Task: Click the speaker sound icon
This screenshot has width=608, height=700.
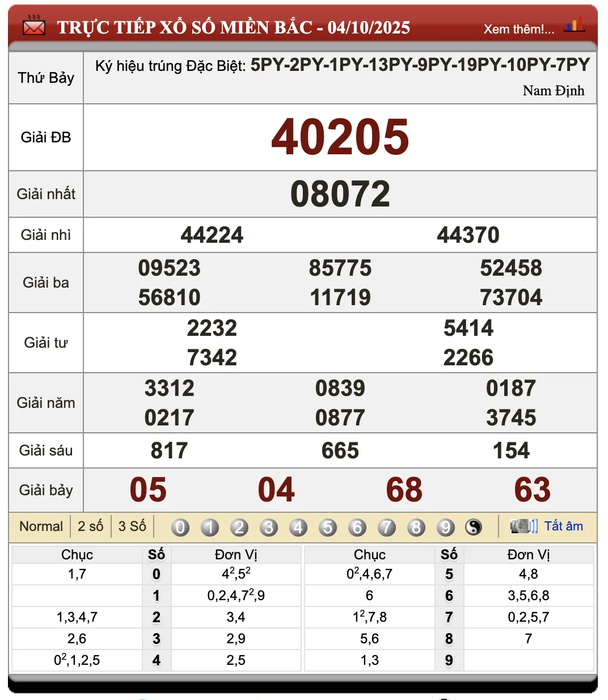Action: (x=522, y=526)
